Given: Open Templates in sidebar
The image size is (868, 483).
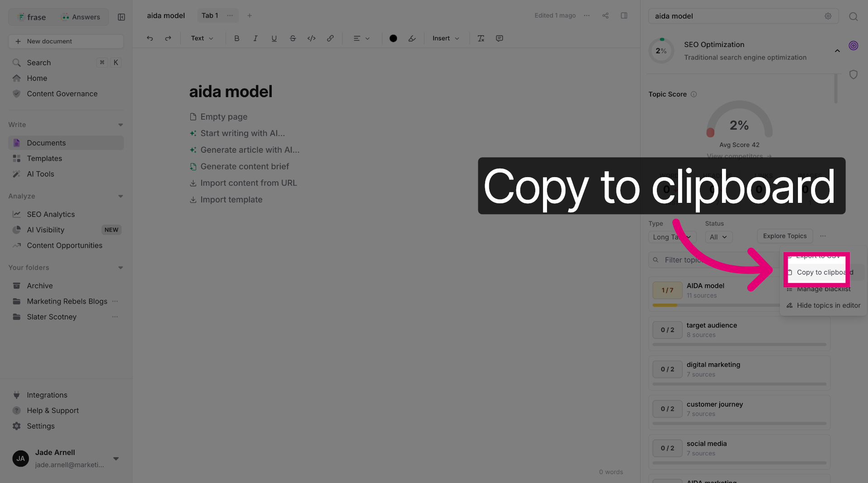Looking at the screenshot, I should 66,159.
